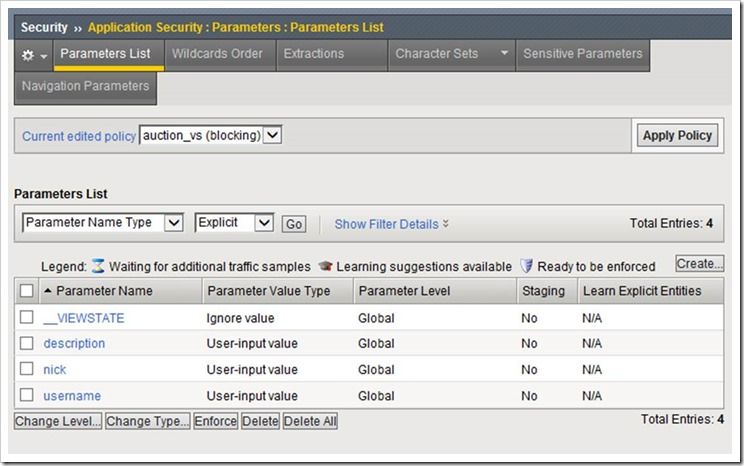Sort by Parameter Name column arrow
The height and width of the screenshot is (466, 744).
(48, 291)
